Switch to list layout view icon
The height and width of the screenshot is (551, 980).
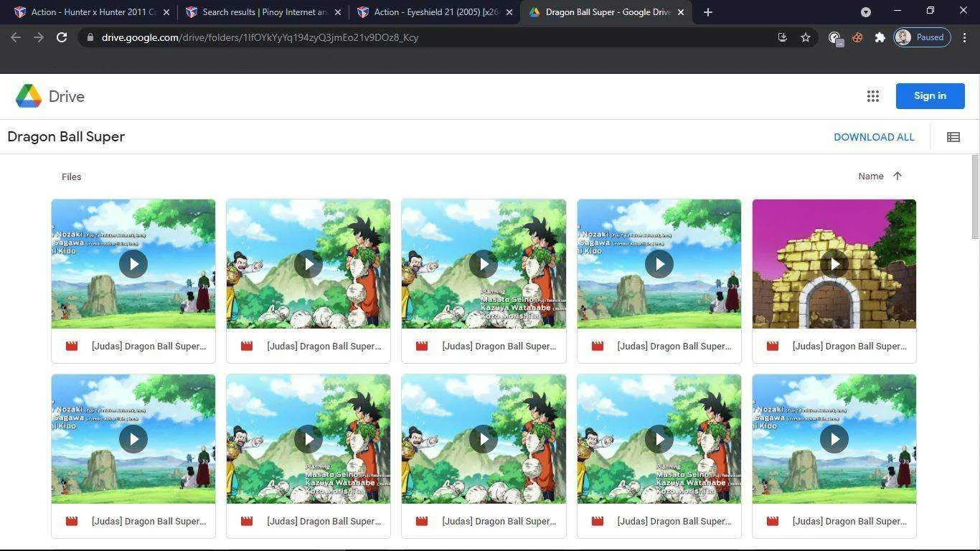coord(953,137)
